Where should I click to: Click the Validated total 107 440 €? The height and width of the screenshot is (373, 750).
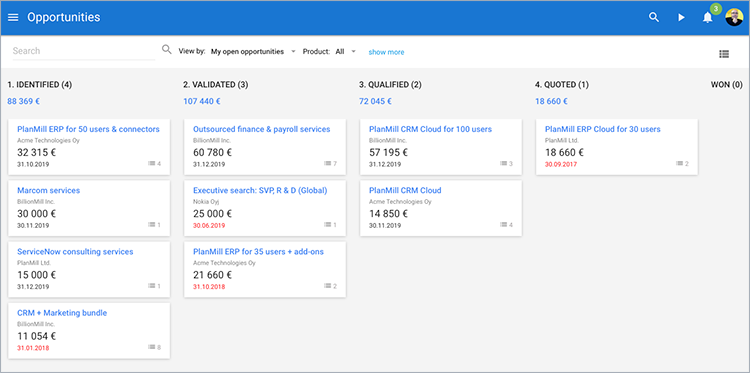tap(202, 101)
